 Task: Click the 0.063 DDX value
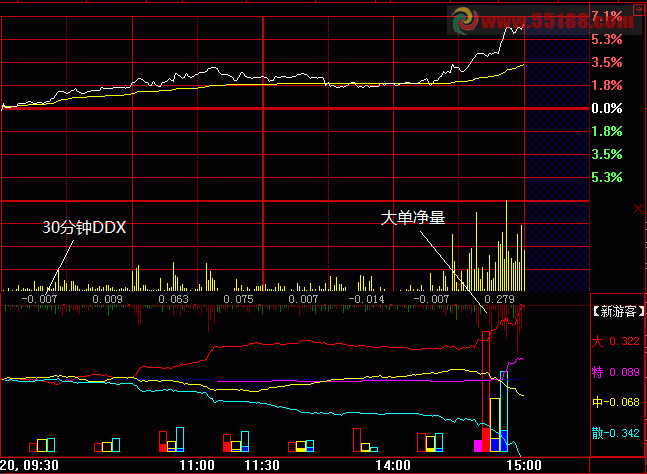[173, 299]
